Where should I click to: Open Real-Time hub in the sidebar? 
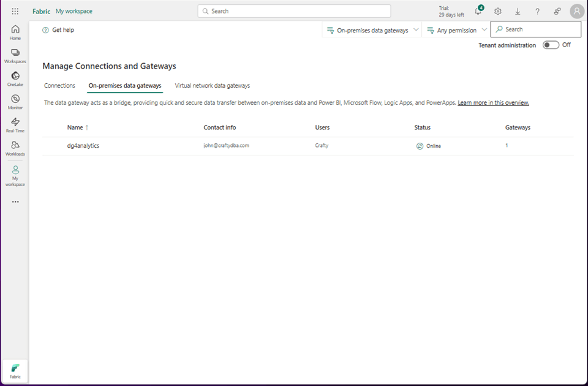click(x=15, y=125)
